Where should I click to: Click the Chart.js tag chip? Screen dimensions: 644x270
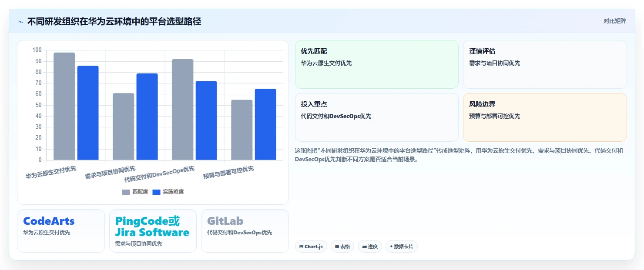tap(311, 247)
